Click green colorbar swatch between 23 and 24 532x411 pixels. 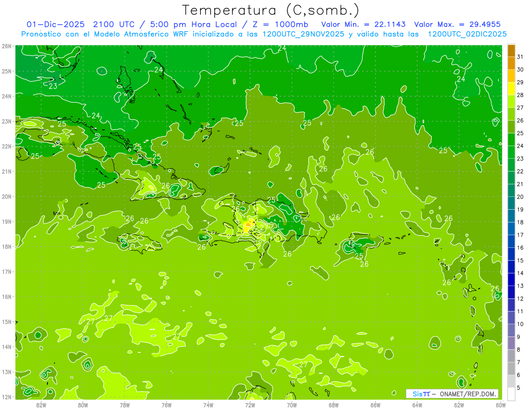[x=511, y=152]
